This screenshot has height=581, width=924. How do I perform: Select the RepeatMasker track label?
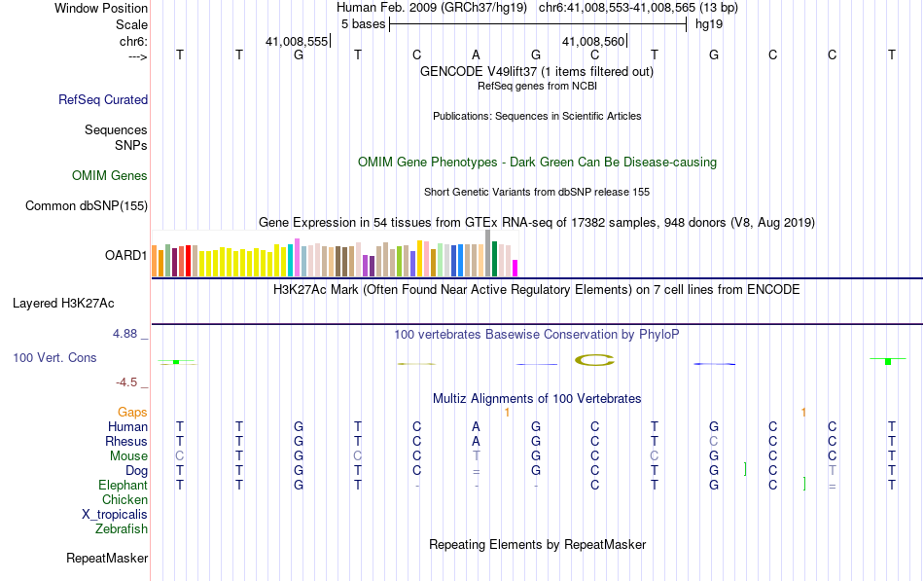coord(107,558)
